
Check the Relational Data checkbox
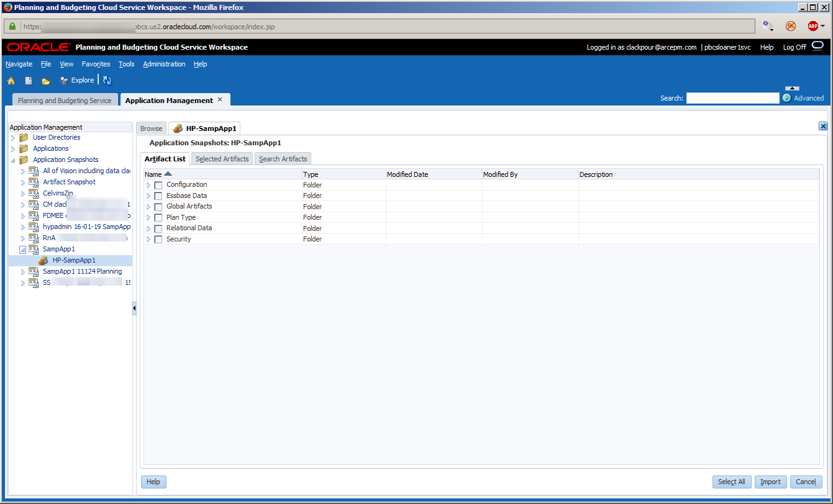(158, 228)
